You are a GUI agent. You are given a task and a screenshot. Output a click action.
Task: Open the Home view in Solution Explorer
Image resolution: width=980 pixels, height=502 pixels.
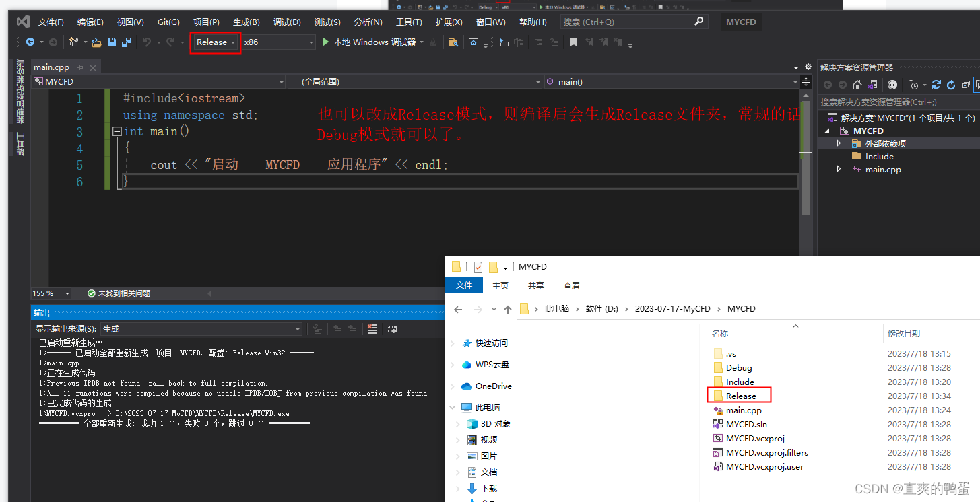tap(857, 85)
